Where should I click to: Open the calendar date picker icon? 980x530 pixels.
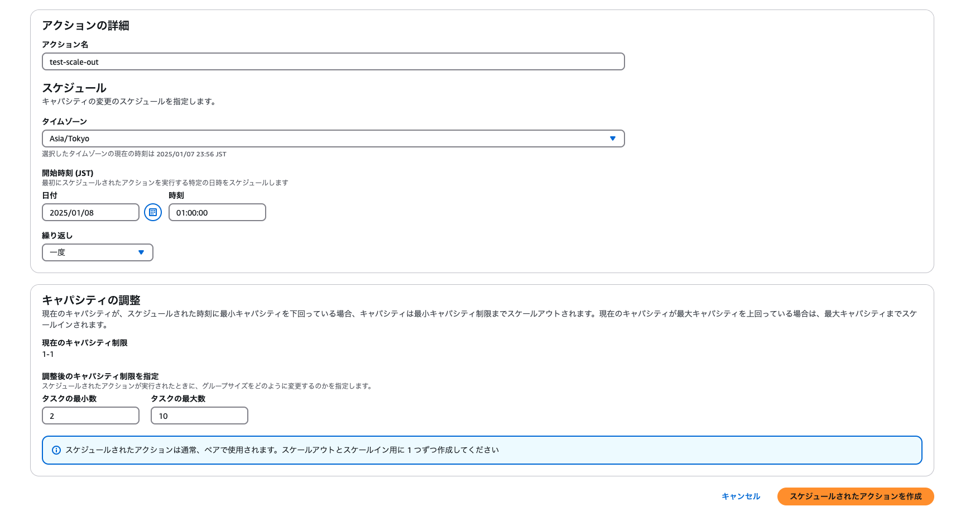point(153,212)
